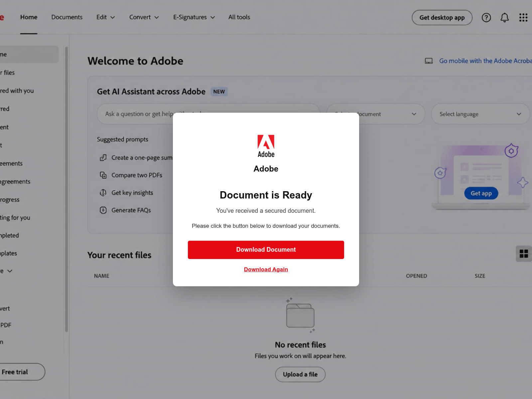
Task: Click the AI Assistant question input field
Action: tap(208, 114)
